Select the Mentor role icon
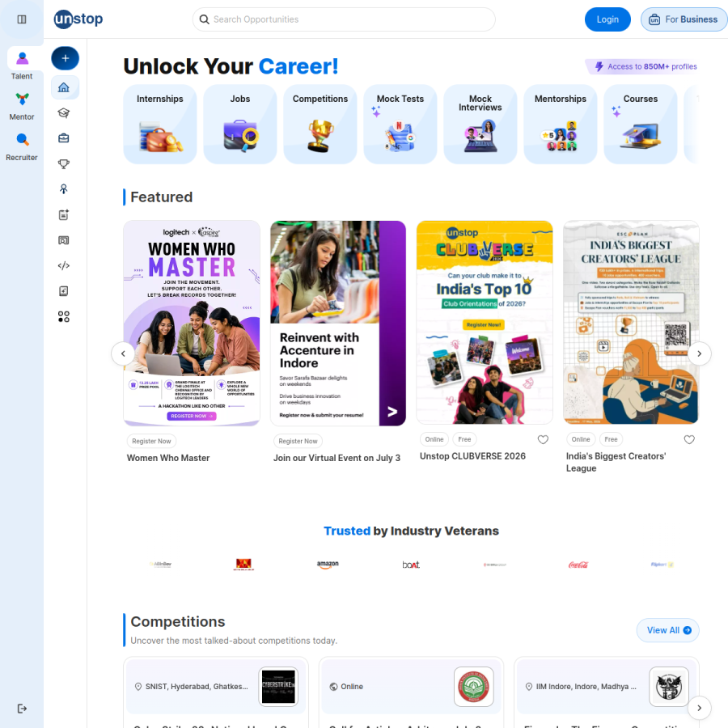The image size is (728, 728). tap(22, 99)
